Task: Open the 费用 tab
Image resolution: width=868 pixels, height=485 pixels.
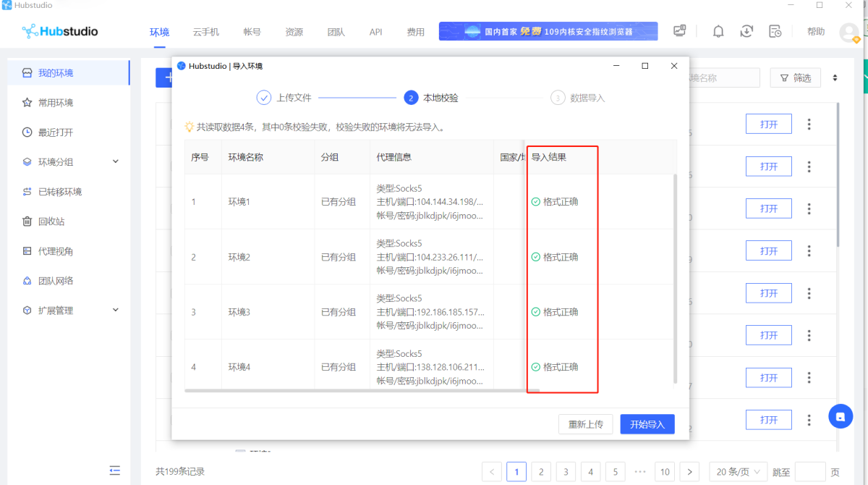Action: point(415,32)
